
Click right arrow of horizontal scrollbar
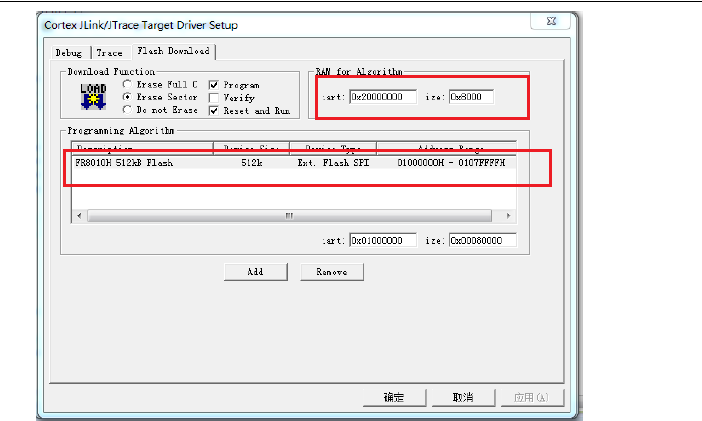pyautogui.click(x=508, y=216)
